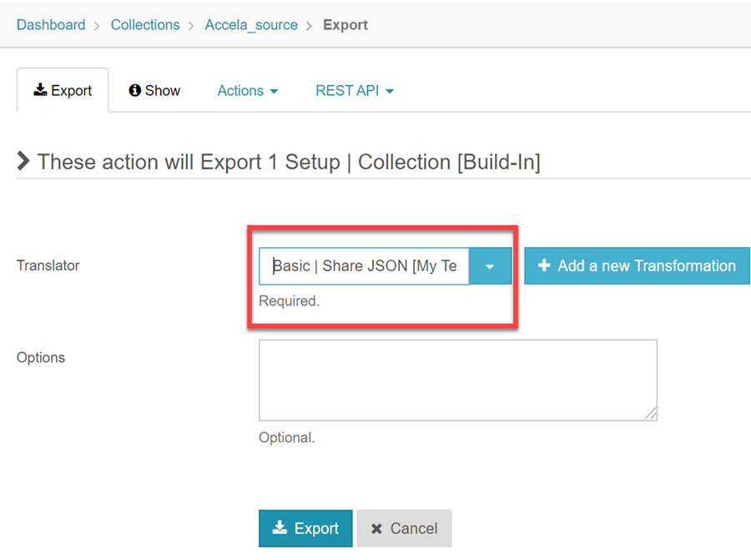Click the Export breadcrumb current page
This screenshot has height=560, width=751.
345,25
